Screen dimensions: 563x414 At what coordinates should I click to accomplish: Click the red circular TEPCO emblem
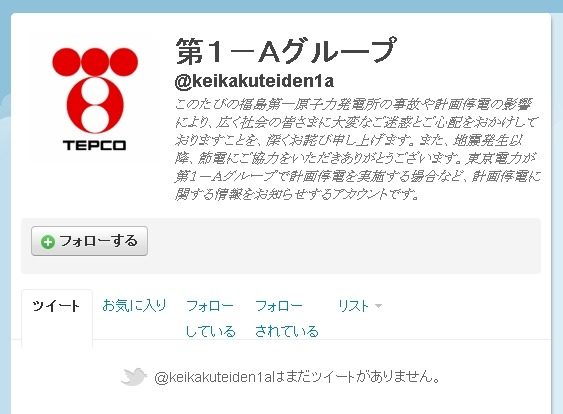point(95,90)
